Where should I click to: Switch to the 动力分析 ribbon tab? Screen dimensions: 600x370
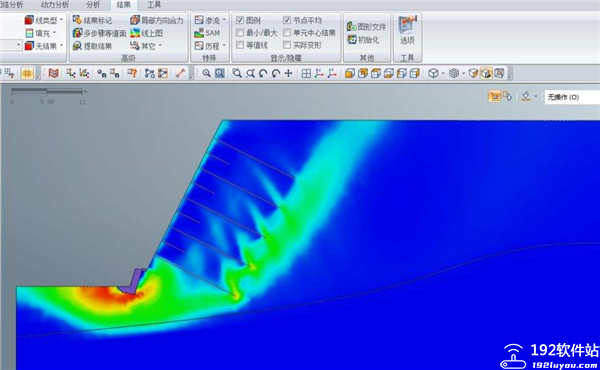(x=55, y=5)
